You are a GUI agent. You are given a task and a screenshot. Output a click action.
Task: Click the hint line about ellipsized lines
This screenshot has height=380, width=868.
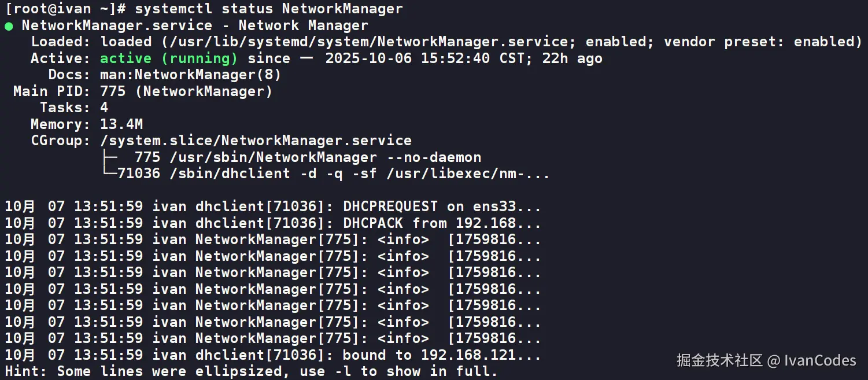point(252,371)
